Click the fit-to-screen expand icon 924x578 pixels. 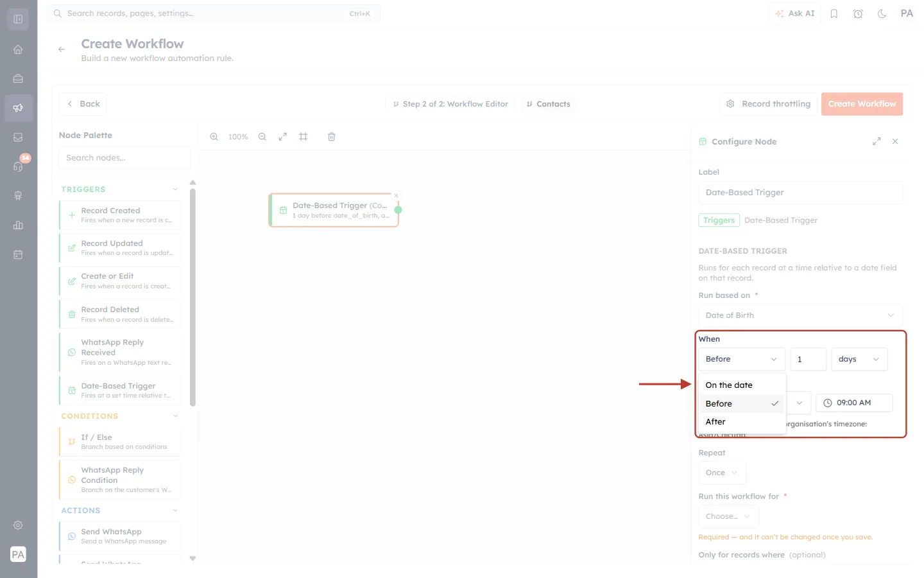(283, 137)
